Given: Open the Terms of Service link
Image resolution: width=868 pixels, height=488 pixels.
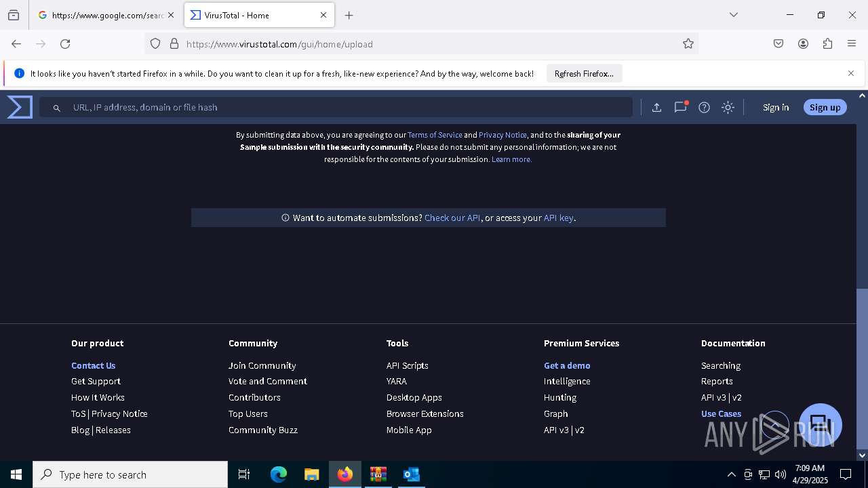Looking at the screenshot, I should click(435, 135).
